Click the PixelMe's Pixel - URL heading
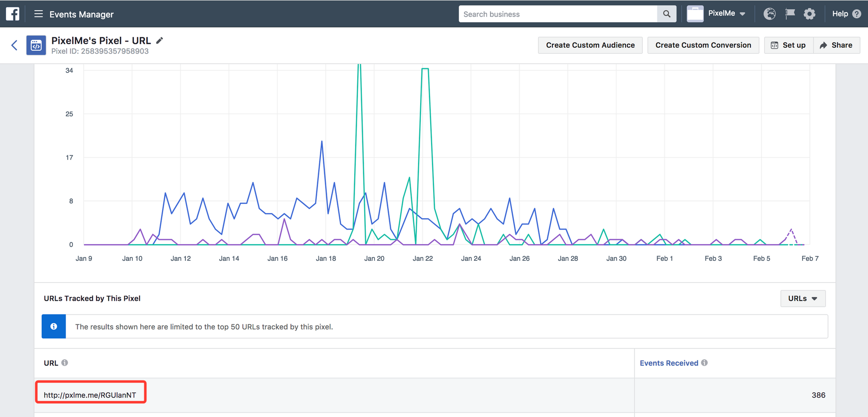Screen dimensions: 868x417 101,40
